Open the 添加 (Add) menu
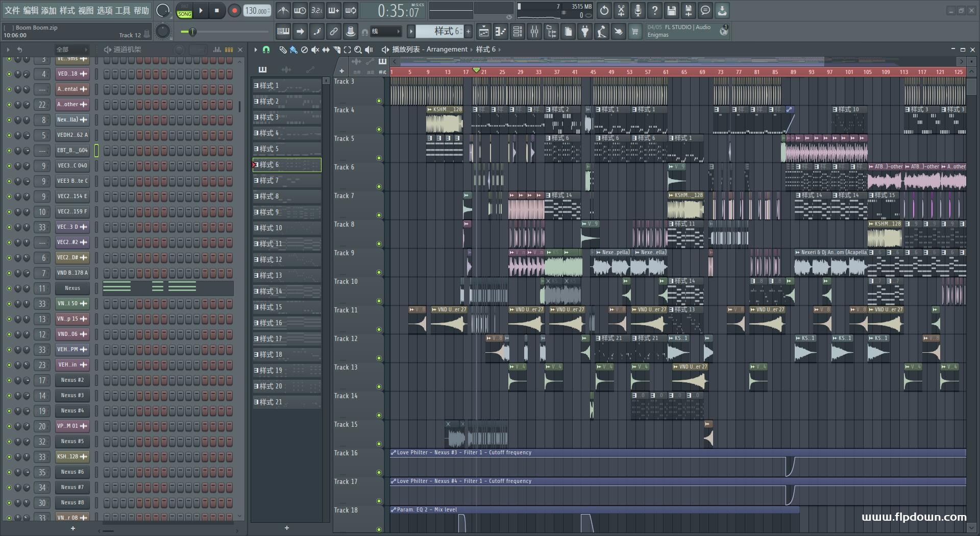Screen dimensions: 980x536 (49, 10)
